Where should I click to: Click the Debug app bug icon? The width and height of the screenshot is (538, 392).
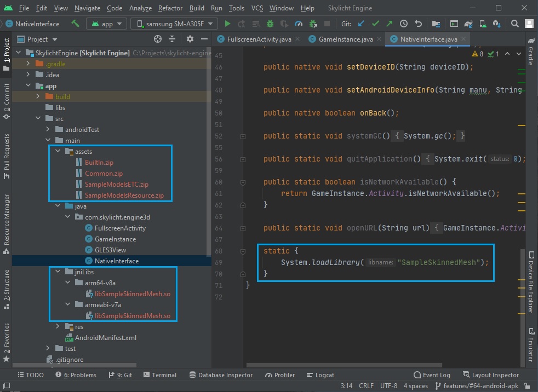[x=270, y=24]
